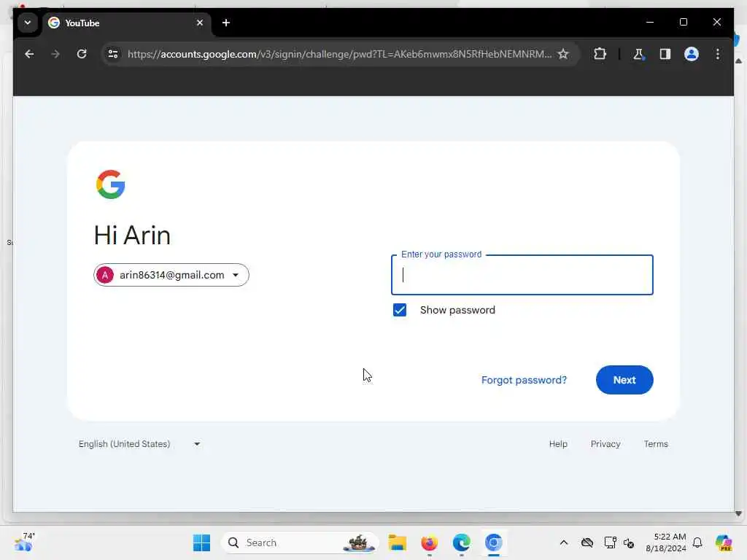Click the "Hi Arin" heading
747x560 pixels.
coord(132,236)
